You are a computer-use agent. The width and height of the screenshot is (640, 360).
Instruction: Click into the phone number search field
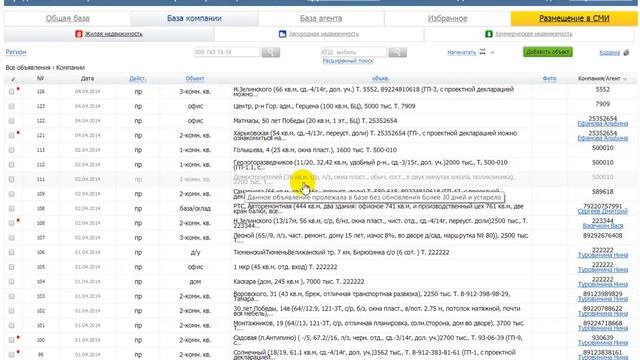tap(227, 52)
